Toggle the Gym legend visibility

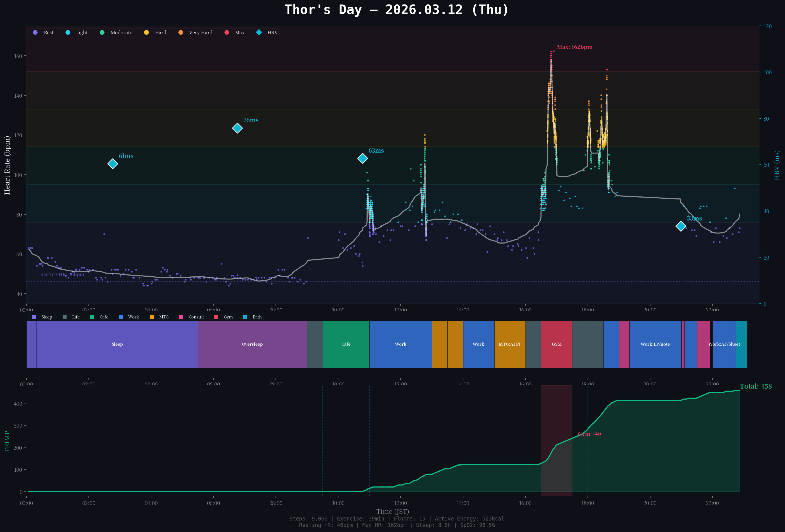click(216, 317)
